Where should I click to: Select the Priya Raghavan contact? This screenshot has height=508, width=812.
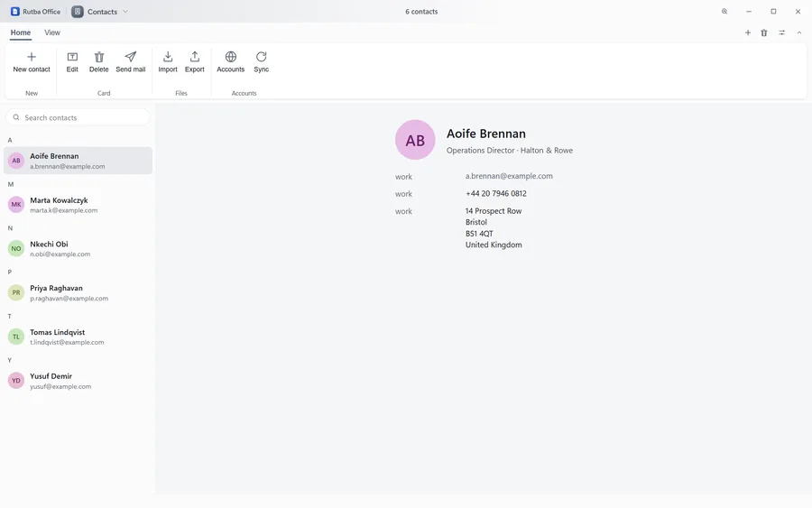coord(78,292)
